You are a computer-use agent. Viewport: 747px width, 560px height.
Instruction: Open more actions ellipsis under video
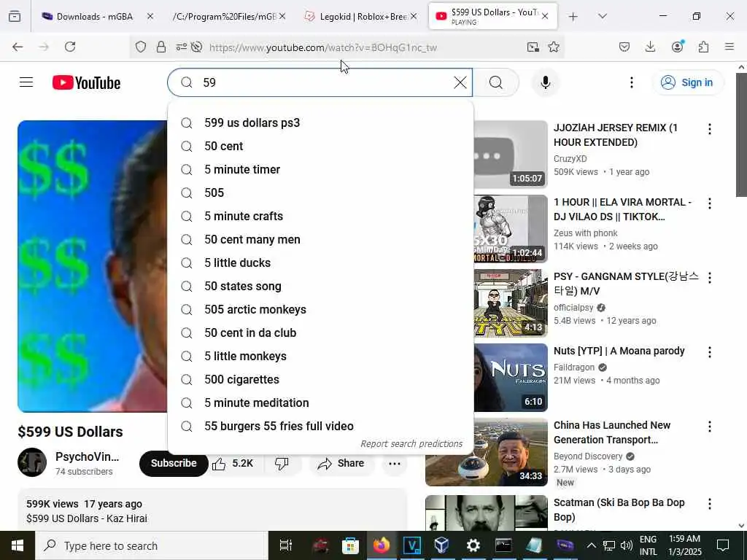click(x=395, y=463)
